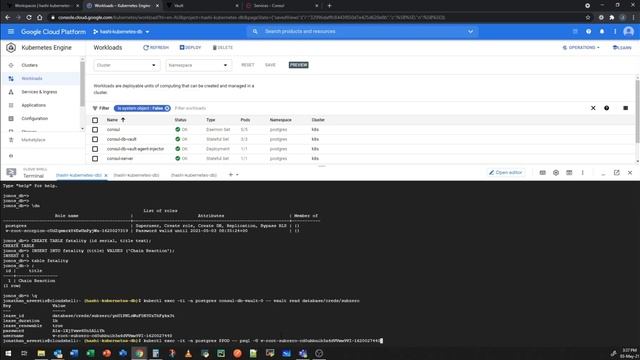The width and height of the screenshot is (640, 360).
Task: Open the header three-dot settings menu
Action: tap(615, 31)
